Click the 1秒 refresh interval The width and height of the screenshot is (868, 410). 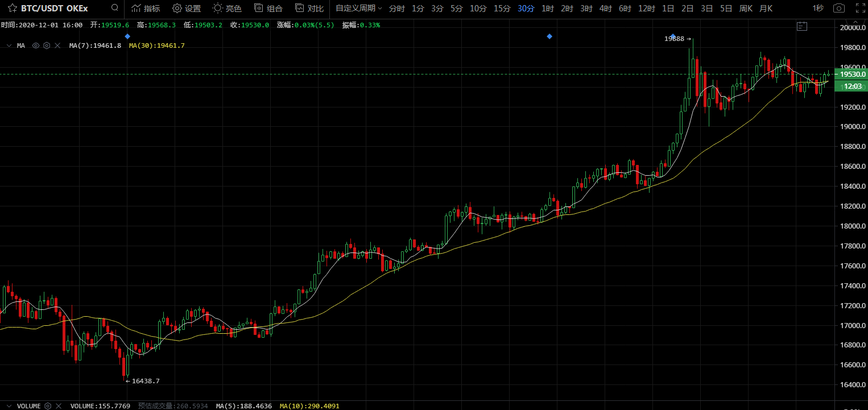[818, 8]
